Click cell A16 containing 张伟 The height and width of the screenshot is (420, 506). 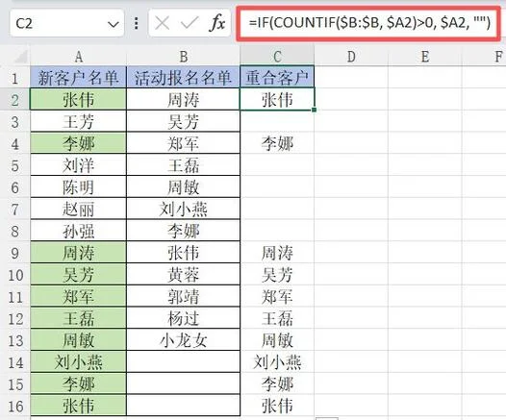point(79,406)
